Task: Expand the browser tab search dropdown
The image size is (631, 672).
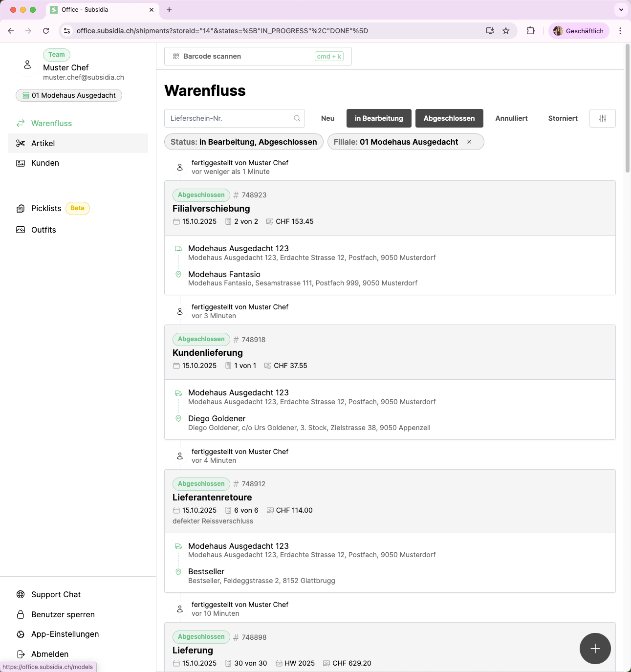Action: pos(621,9)
